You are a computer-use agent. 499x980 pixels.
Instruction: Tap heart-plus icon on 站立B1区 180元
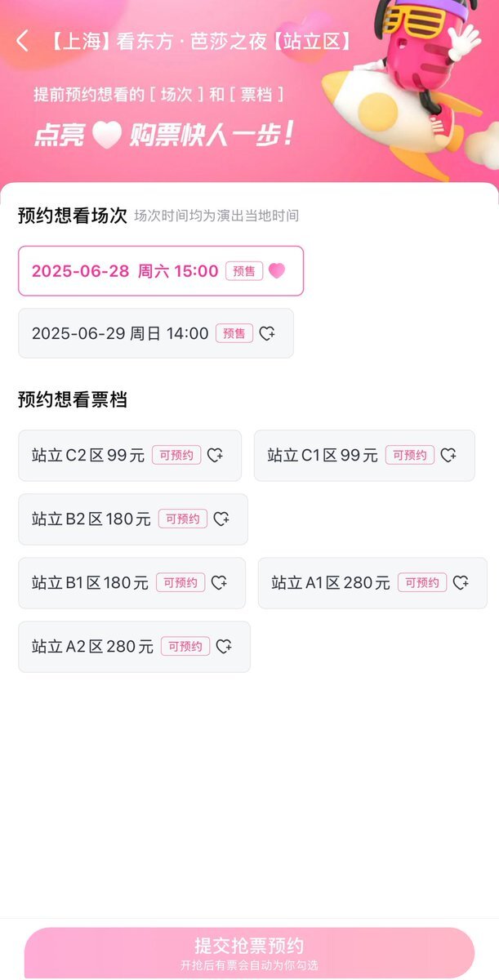tap(219, 583)
